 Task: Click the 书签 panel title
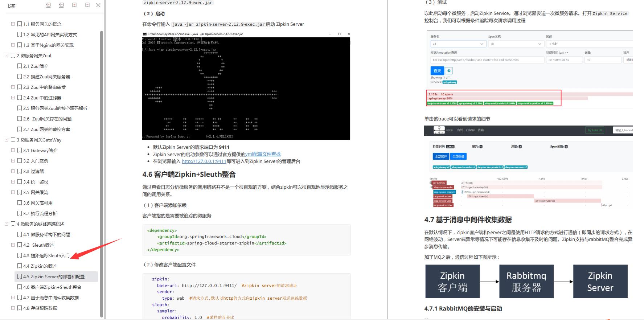point(11,6)
